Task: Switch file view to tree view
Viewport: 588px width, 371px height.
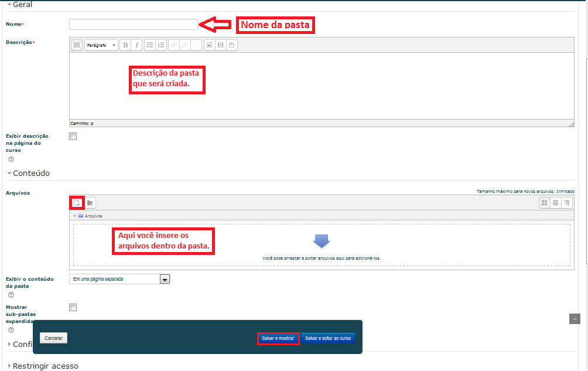Action: point(566,203)
